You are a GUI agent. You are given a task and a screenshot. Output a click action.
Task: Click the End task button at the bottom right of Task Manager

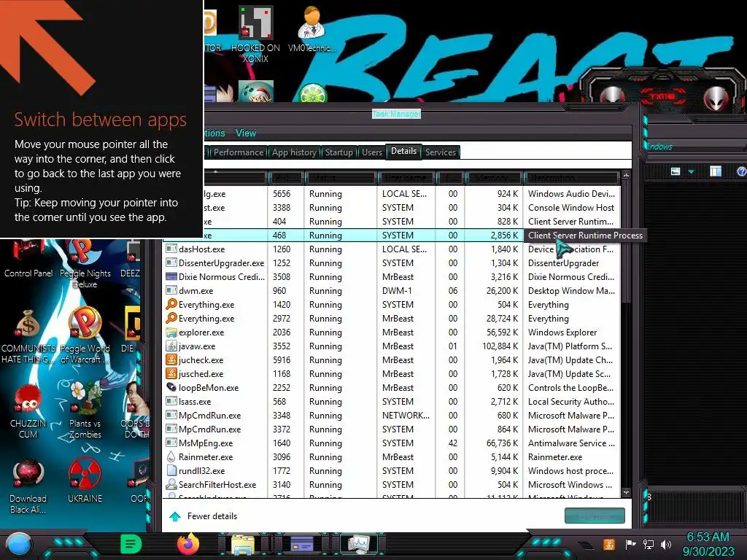pos(595,516)
